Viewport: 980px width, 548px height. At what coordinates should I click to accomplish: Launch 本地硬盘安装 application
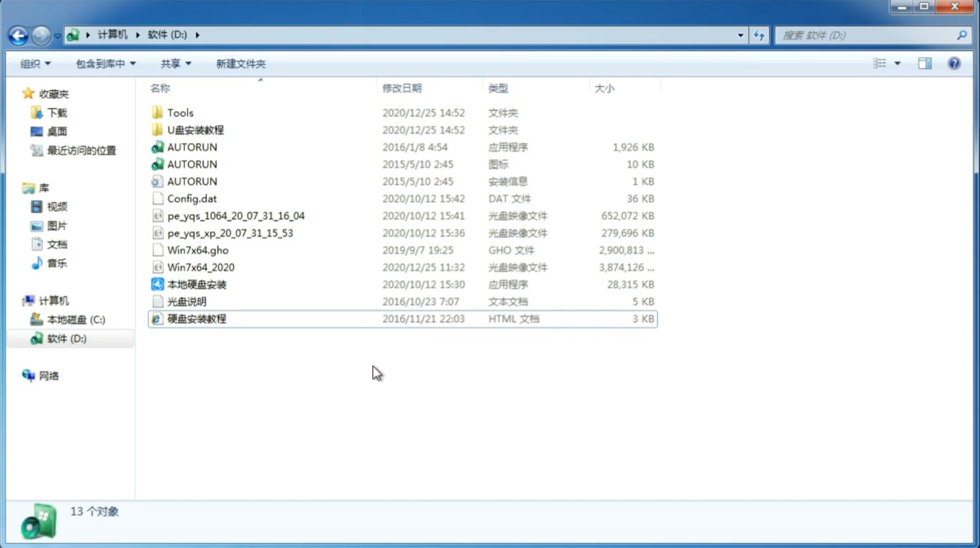pyautogui.click(x=196, y=284)
